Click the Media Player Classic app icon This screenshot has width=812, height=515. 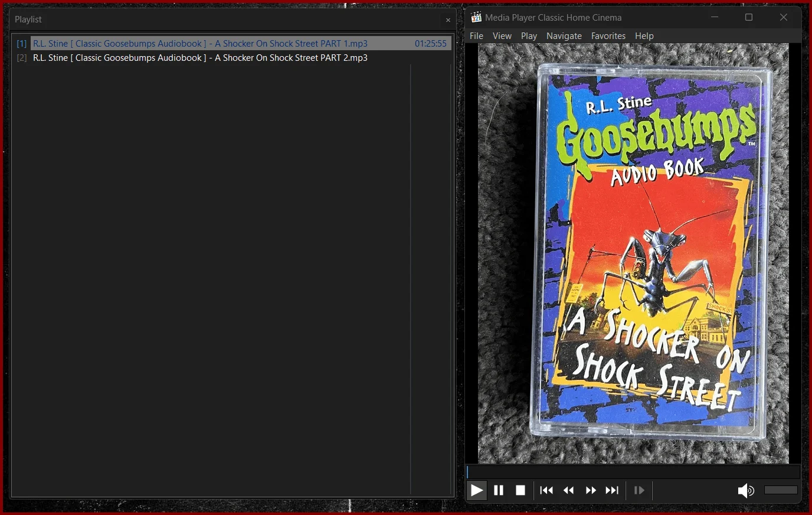[476, 17]
